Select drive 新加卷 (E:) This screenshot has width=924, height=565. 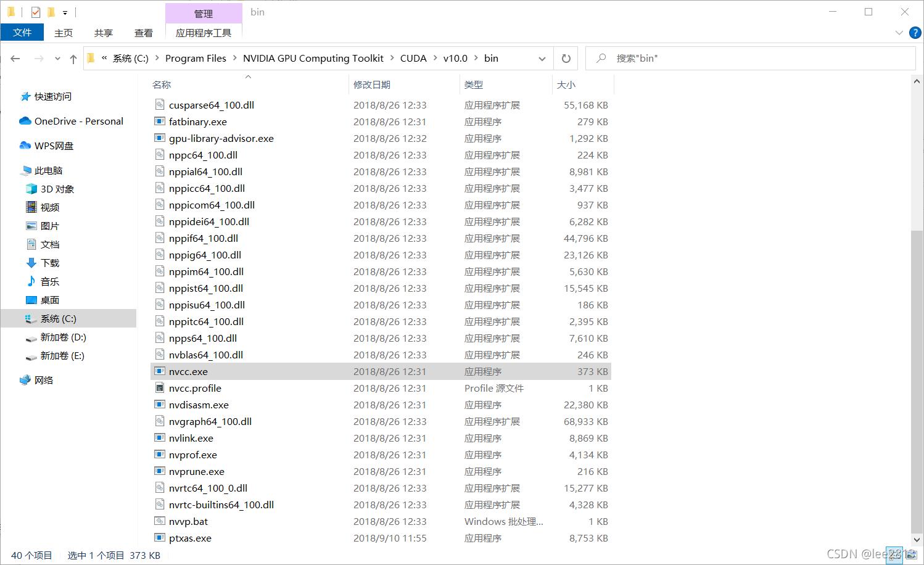tap(62, 355)
